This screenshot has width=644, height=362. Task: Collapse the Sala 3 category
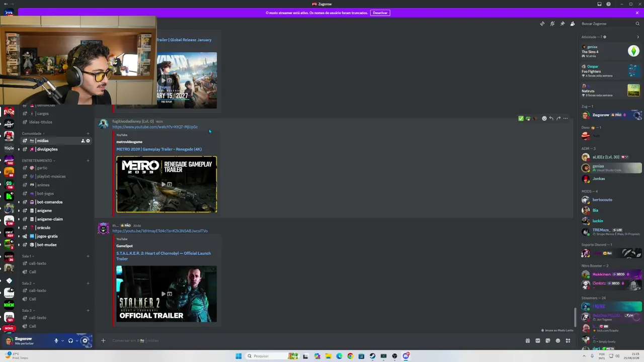coord(27,310)
